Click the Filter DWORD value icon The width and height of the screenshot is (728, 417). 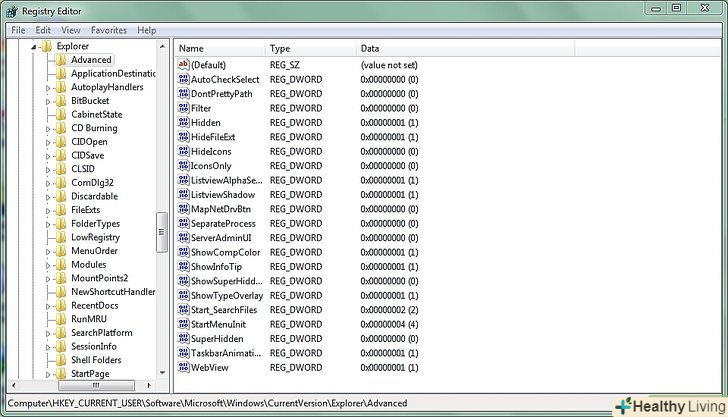(x=183, y=108)
